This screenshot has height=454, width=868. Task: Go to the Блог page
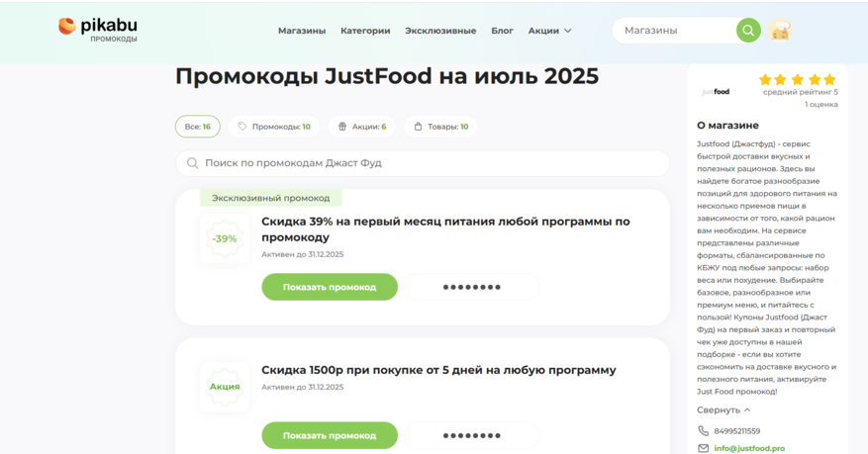click(502, 31)
